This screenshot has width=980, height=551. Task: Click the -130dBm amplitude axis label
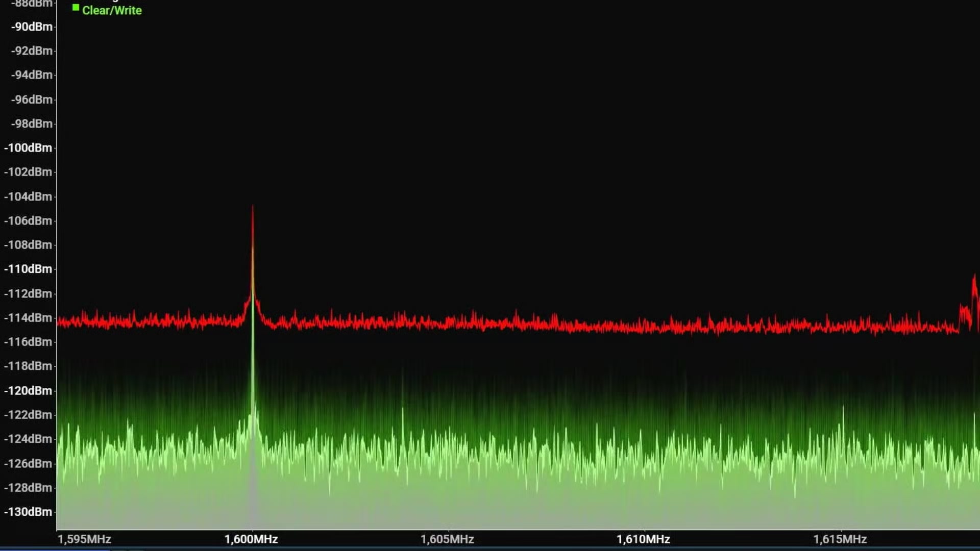pos(28,512)
